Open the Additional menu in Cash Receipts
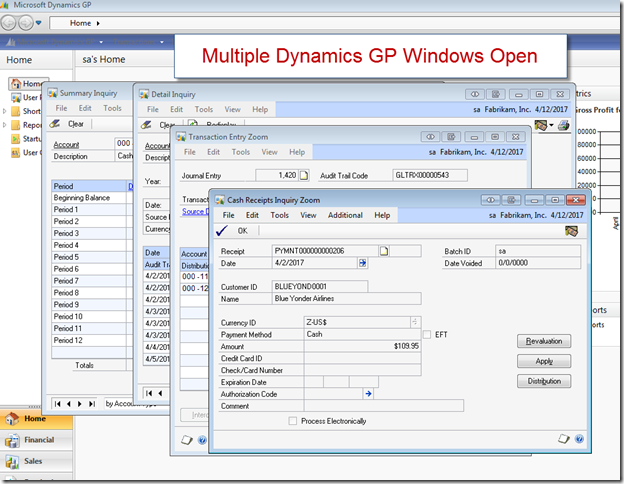 pyautogui.click(x=345, y=215)
